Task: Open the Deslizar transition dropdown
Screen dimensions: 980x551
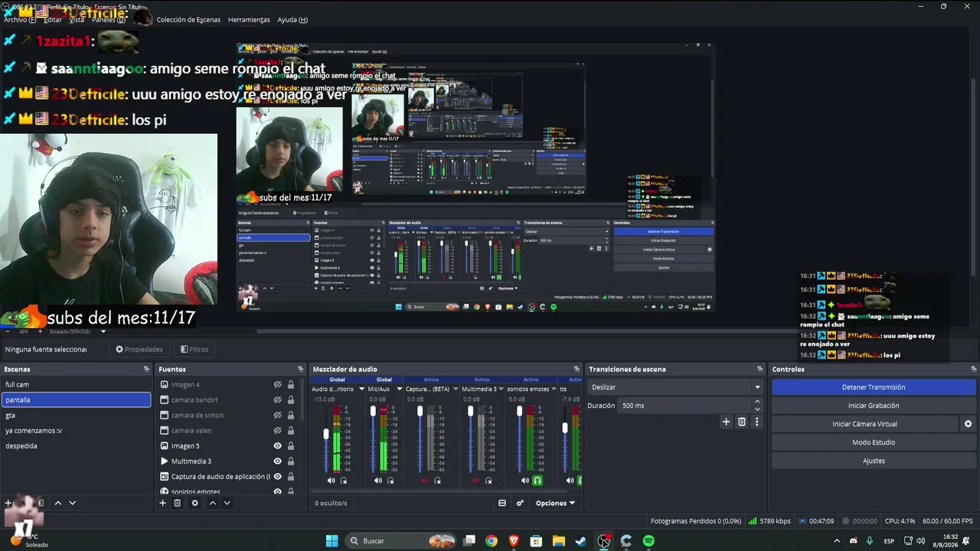Action: pos(675,387)
